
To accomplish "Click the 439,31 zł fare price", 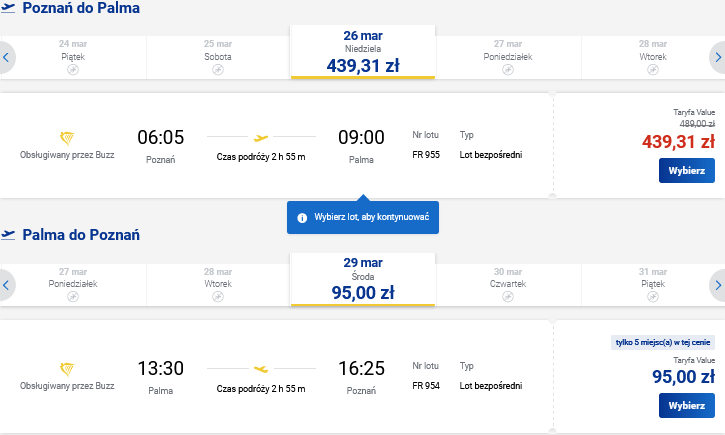I will pyautogui.click(x=678, y=141).
